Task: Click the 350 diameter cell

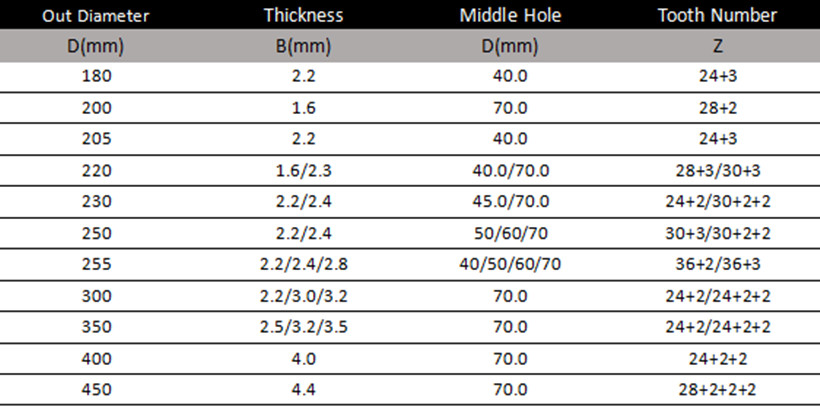Action: point(97,327)
